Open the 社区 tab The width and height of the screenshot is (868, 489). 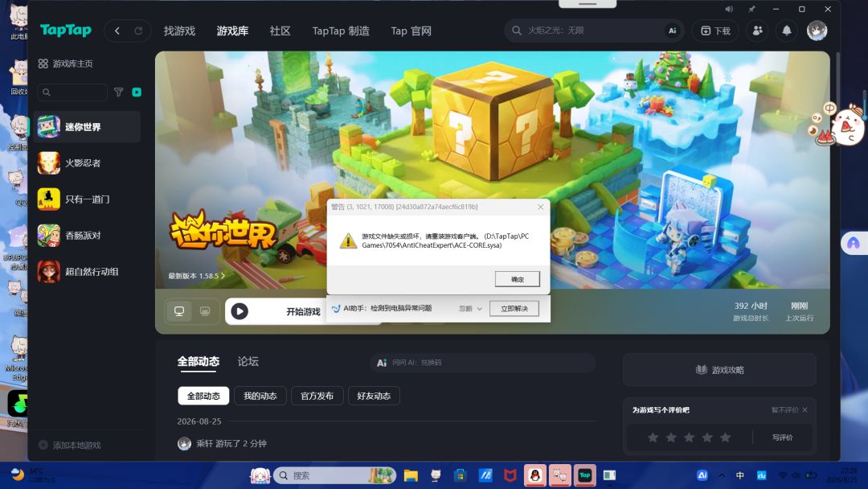pos(280,31)
